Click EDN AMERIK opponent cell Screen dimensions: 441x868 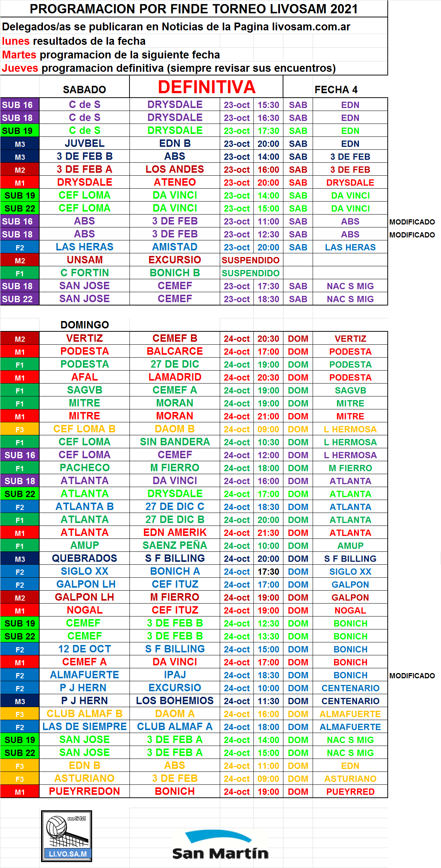click(x=175, y=533)
